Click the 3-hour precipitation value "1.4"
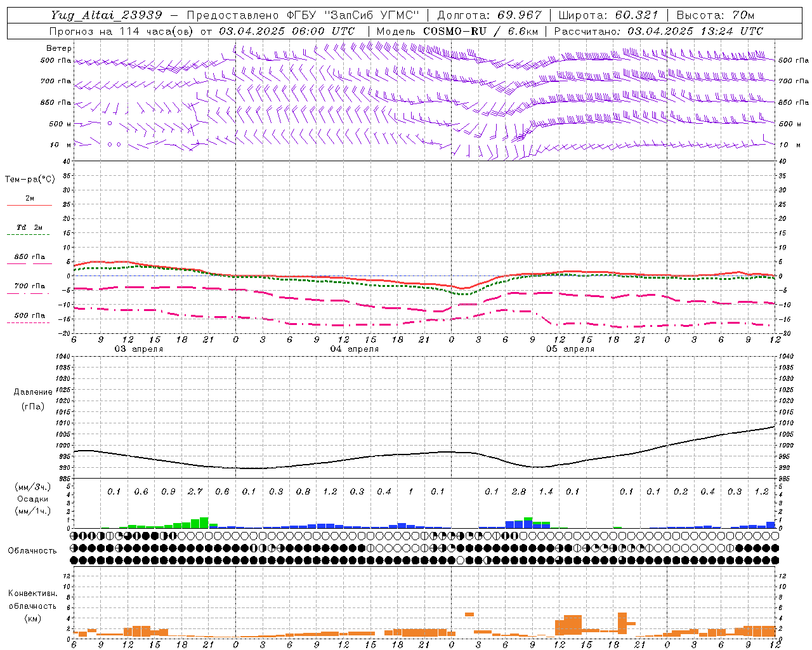Screen dimensions: 812x650 (546, 492)
